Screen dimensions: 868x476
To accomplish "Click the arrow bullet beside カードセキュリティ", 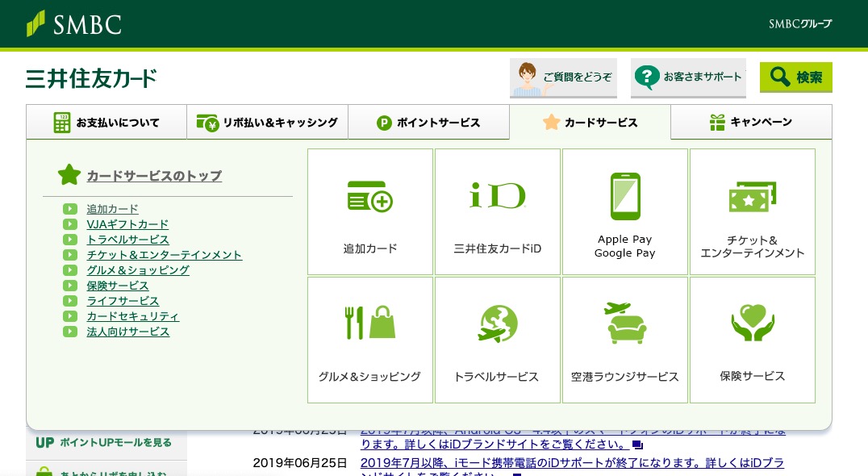I will pos(69,316).
